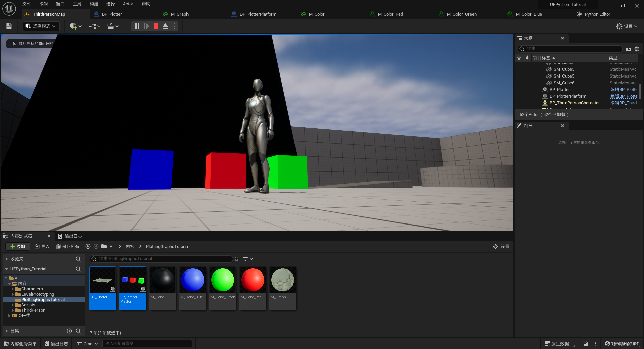Toggle the outliner visibility eye column
Image resolution: width=644 pixels, height=349 pixels.
pos(519,58)
